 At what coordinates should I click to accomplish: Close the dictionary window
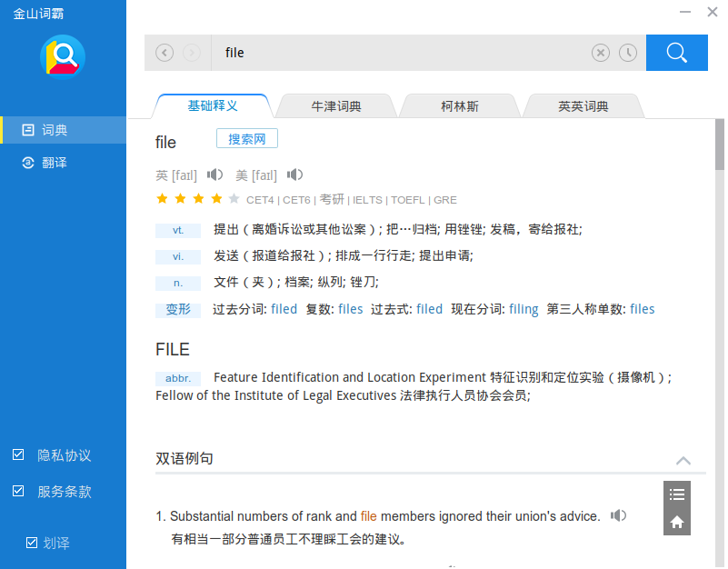[713, 12]
